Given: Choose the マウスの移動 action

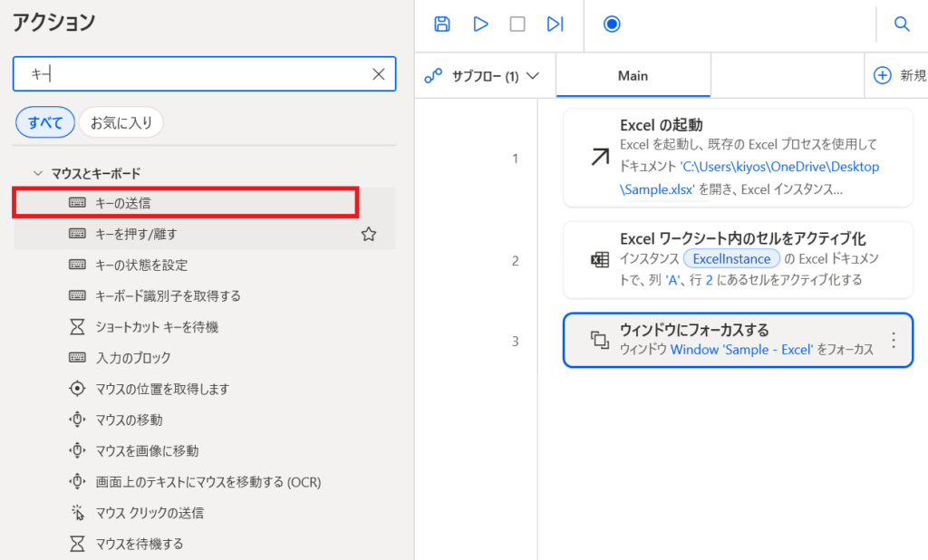Looking at the screenshot, I should 204,420.
